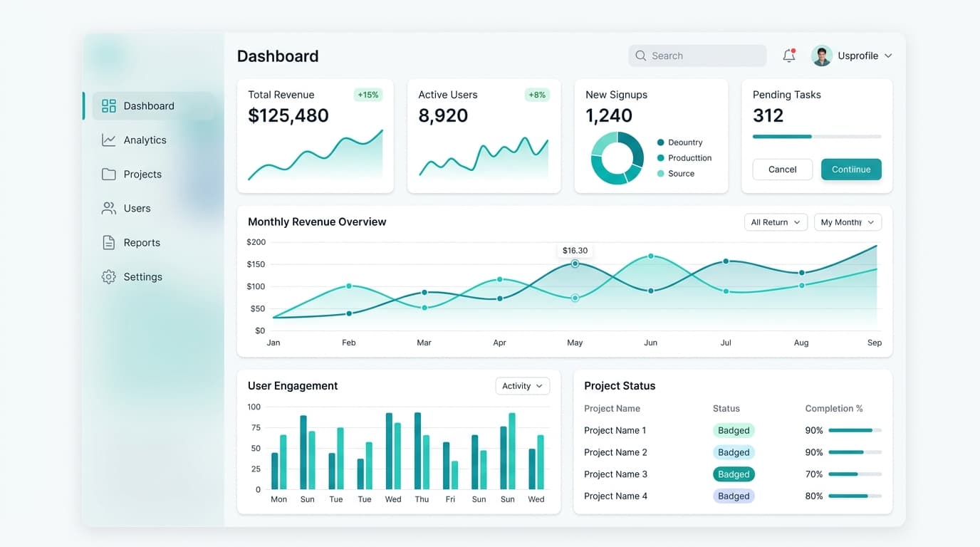Click the user avatar photo
Screen dimensions: 980x547
click(822, 56)
